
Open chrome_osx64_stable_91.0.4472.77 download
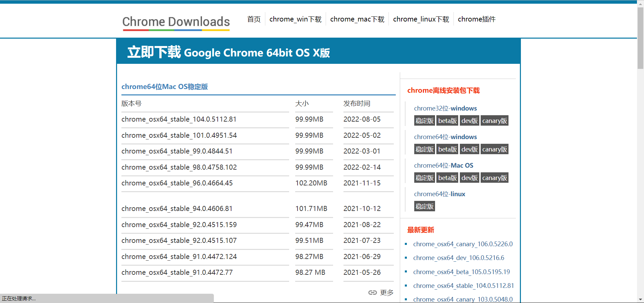[x=177, y=272]
